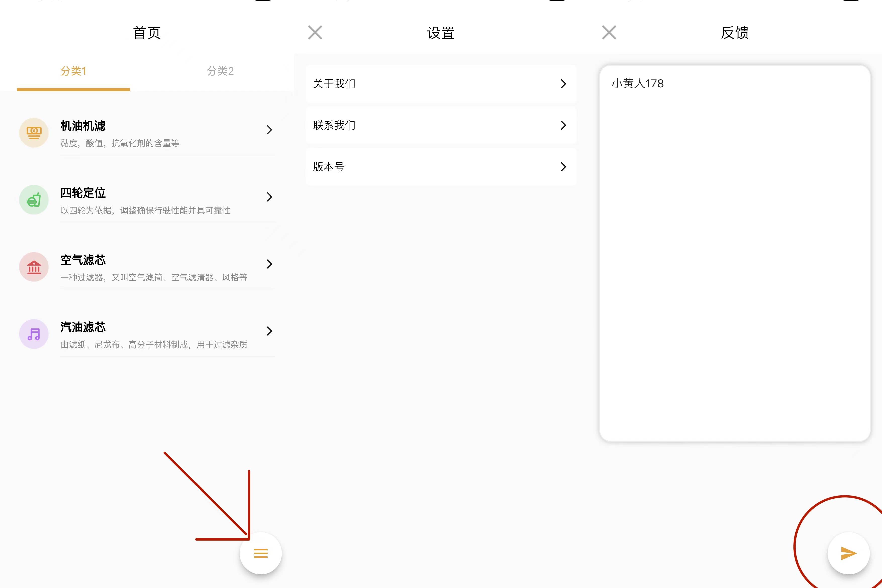The height and width of the screenshot is (588, 882).
Task: Click description 由滤纸、尼龙布、高分子材料制成，用于过滤杂质
Action: (154, 345)
